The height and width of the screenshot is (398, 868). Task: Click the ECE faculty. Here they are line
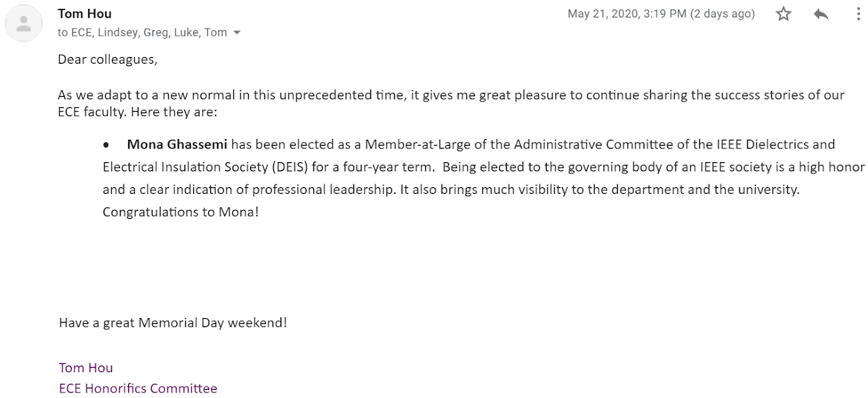138,113
